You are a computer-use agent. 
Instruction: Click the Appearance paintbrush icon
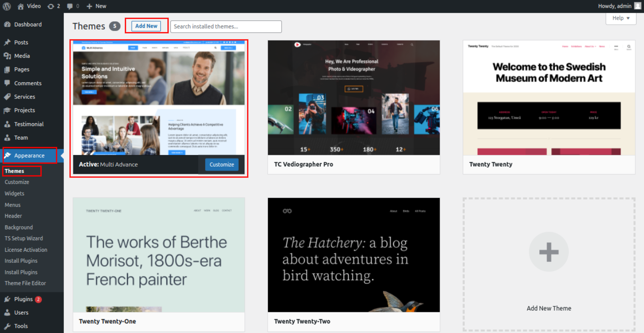pos(7,156)
